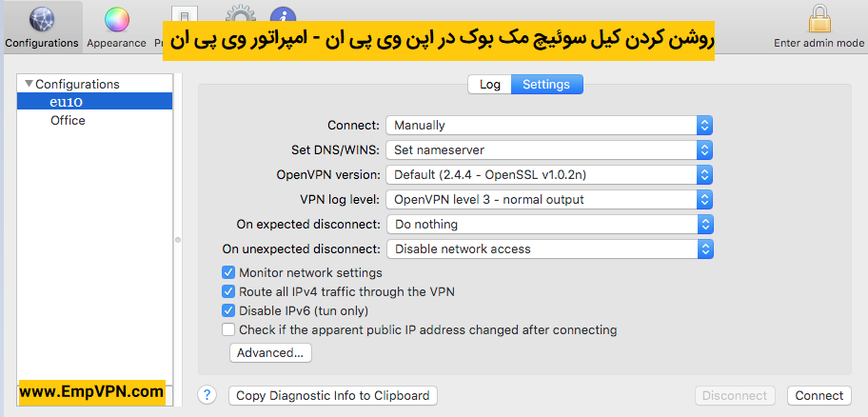
Task: Open the Configurations globe toolbar icon
Action: click(x=42, y=21)
